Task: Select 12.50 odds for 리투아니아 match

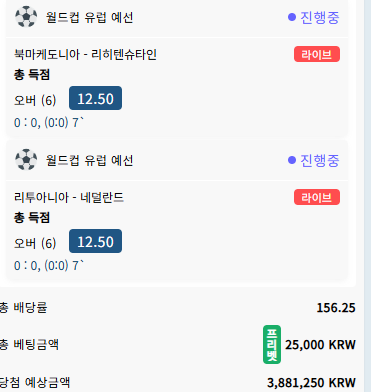Action: [95, 241]
